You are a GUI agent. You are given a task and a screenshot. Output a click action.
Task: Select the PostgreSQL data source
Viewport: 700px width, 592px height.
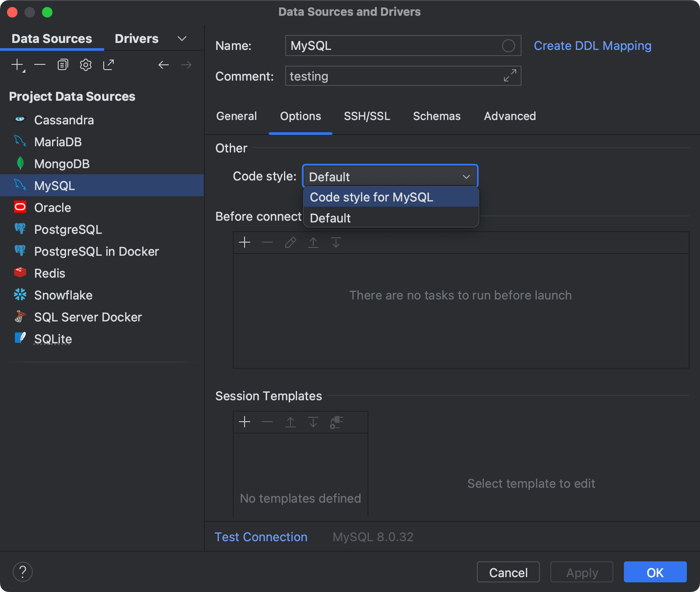point(68,229)
